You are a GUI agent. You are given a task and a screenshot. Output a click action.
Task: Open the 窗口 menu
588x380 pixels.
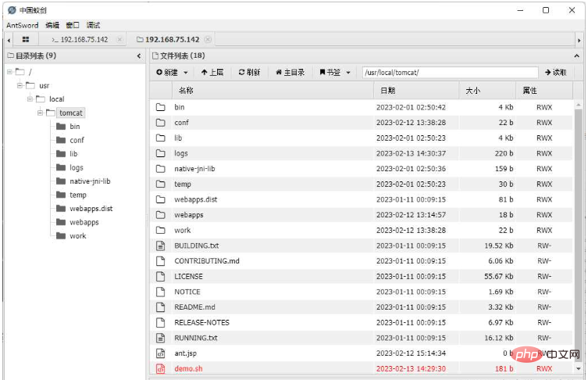73,25
